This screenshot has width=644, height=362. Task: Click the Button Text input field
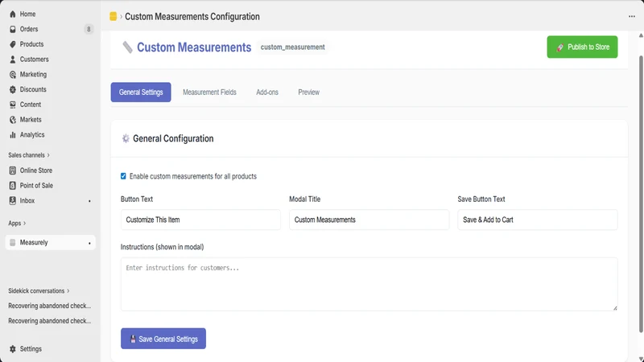pyautogui.click(x=200, y=220)
